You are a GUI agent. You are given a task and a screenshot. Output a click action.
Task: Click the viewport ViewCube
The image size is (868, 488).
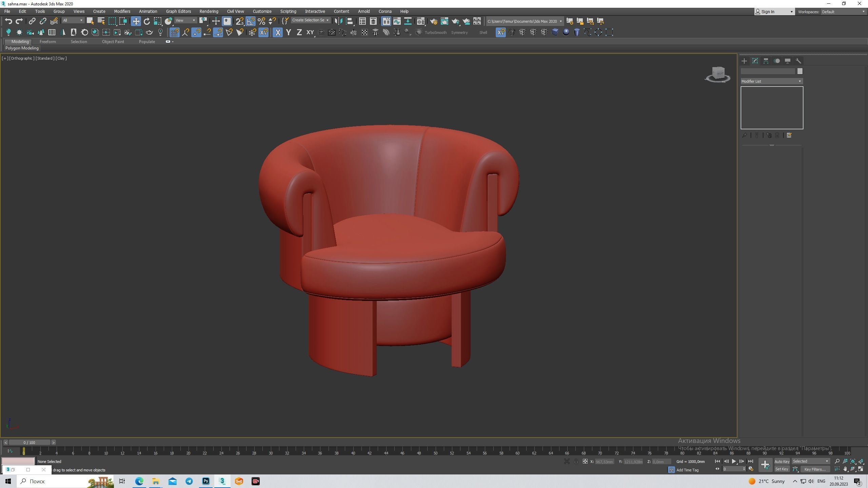tap(718, 74)
